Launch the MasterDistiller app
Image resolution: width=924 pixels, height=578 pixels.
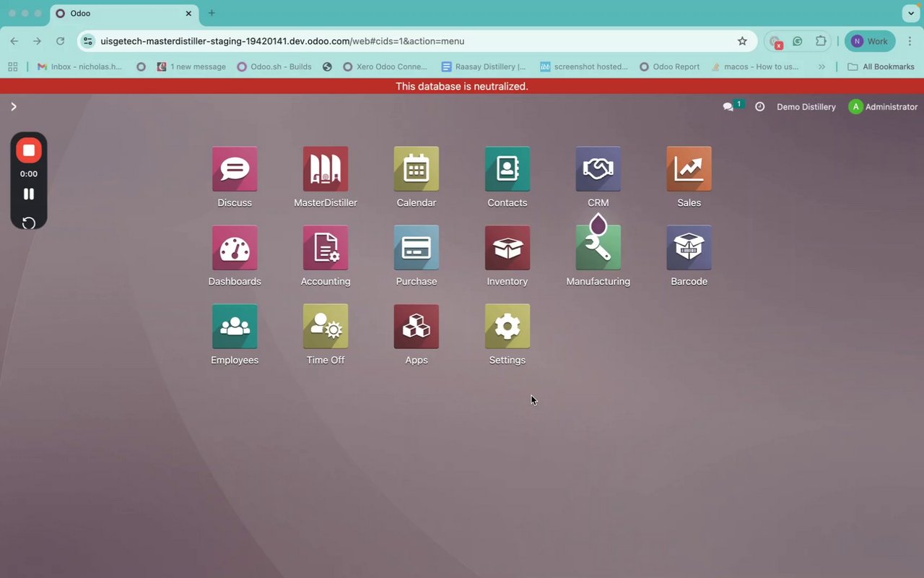click(326, 169)
